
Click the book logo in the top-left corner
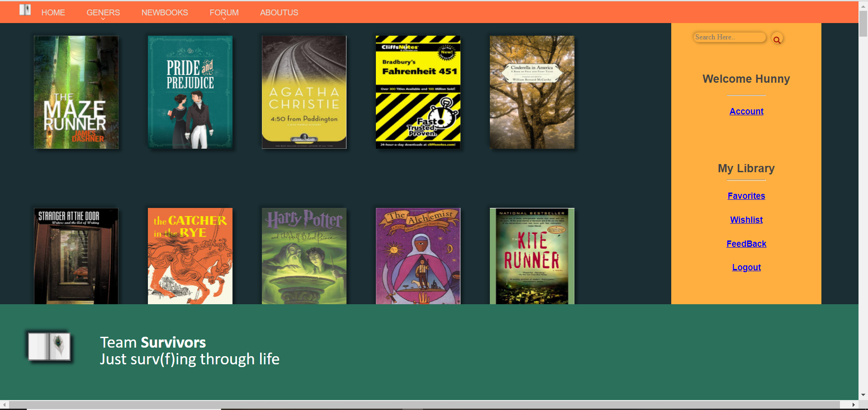[24, 9]
